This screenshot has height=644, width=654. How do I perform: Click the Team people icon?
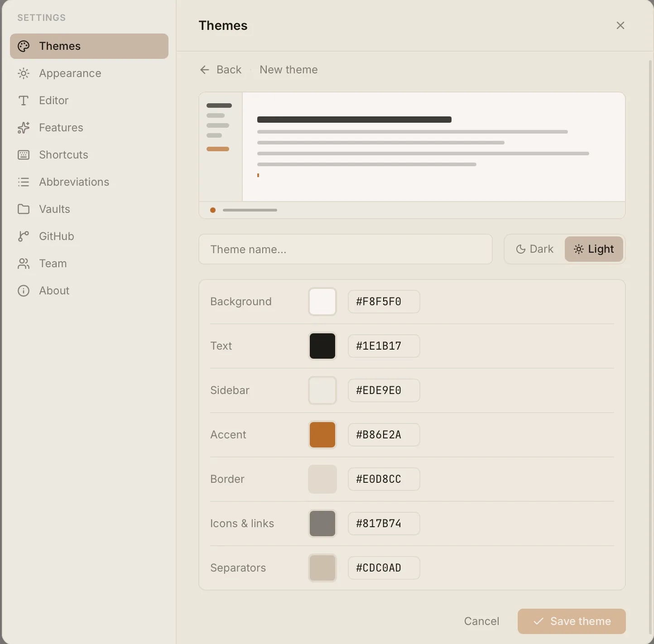click(x=24, y=264)
